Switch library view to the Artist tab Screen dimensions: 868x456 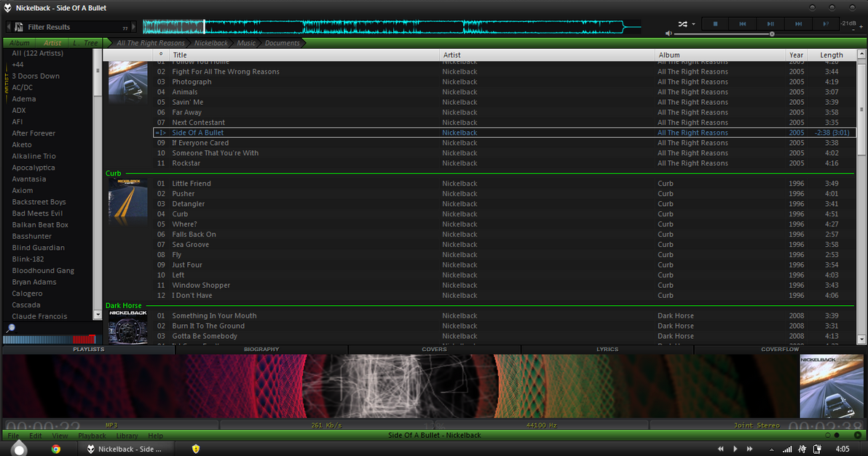(52, 43)
